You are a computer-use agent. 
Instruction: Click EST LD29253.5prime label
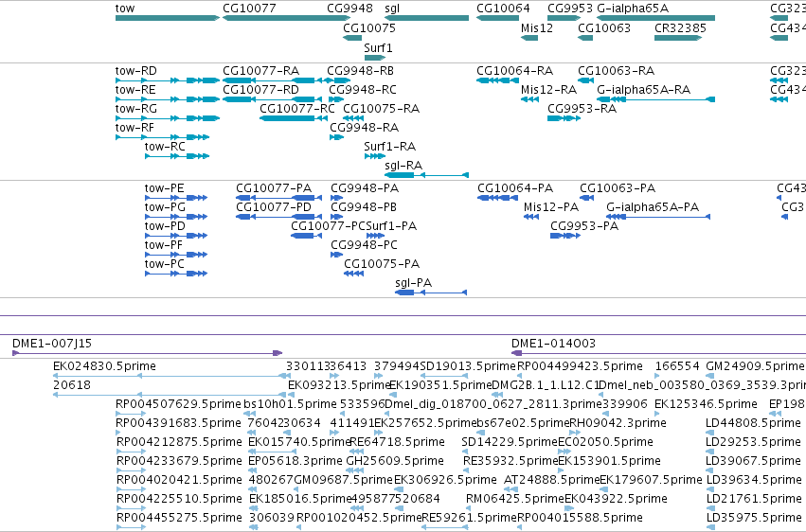pyautogui.click(x=754, y=442)
